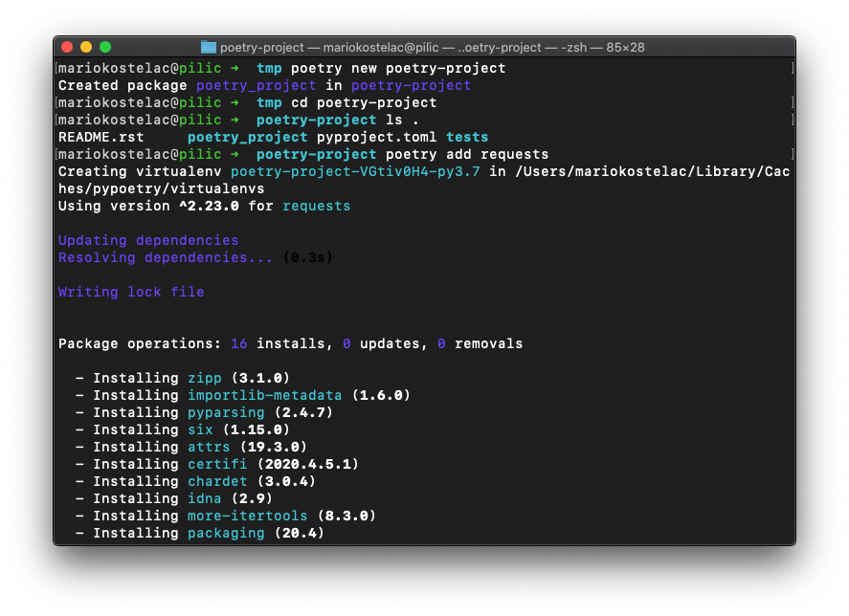Click the 'pyparsing' package name
Screen dimensions: 849x616
pyautogui.click(x=226, y=412)
